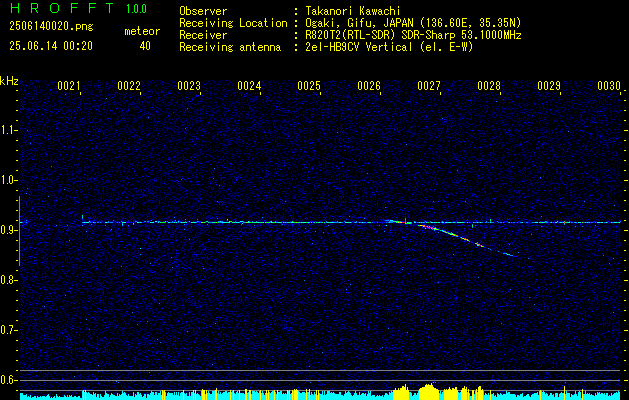Click the Receiving antenna field label

[230, 47]
